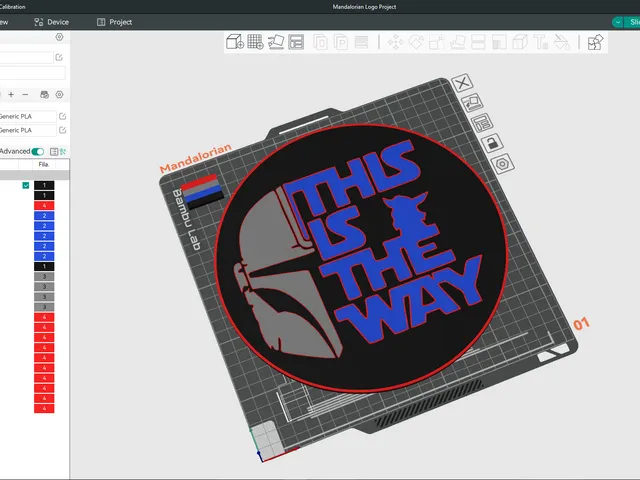Select the Color Painting bucket tool
Image resolution: width=640 pixels, height=480 pixels.
562,42
